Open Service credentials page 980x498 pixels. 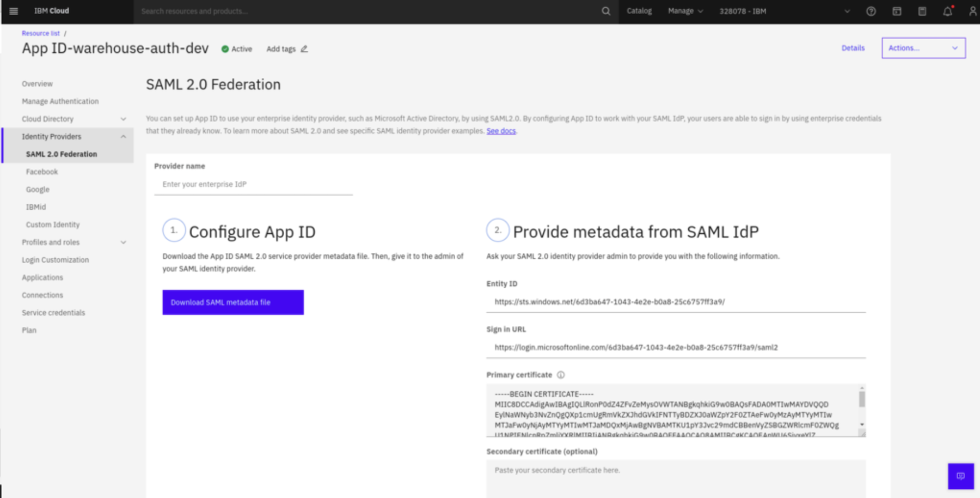[x=53, y=313]
